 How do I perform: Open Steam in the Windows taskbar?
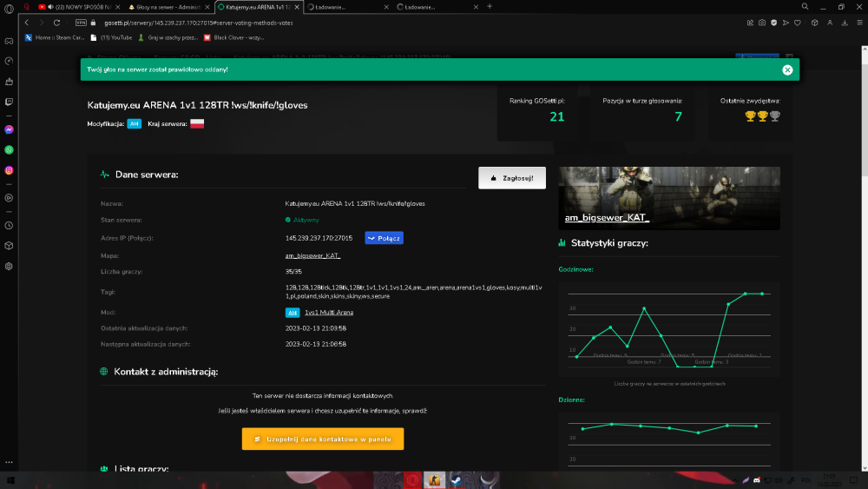pos(457,480)
